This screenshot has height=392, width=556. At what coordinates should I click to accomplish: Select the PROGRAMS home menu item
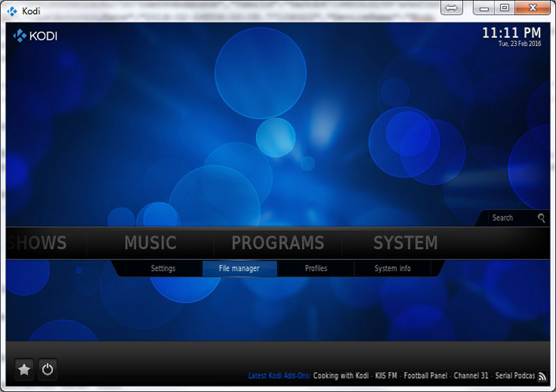[277, 243]
